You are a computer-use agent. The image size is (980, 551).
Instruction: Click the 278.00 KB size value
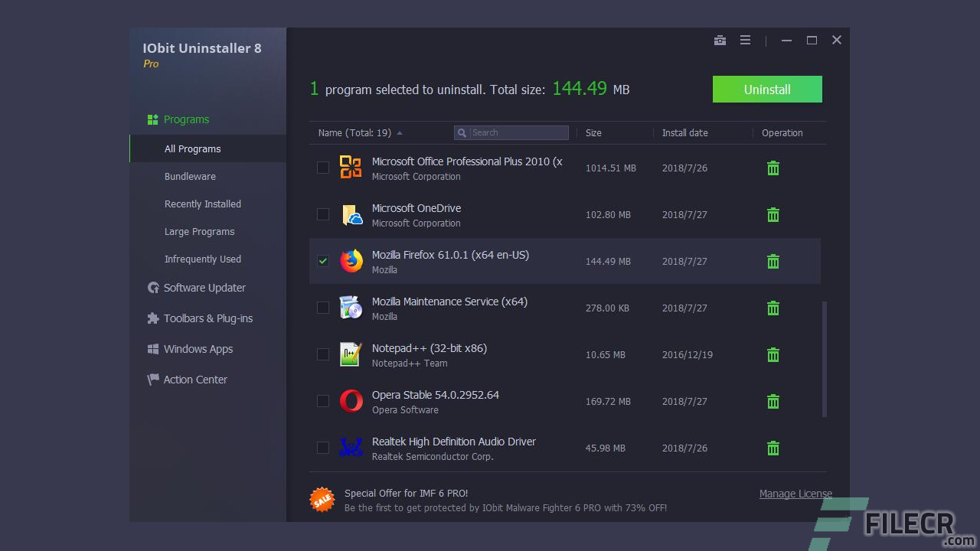[607, 308]
